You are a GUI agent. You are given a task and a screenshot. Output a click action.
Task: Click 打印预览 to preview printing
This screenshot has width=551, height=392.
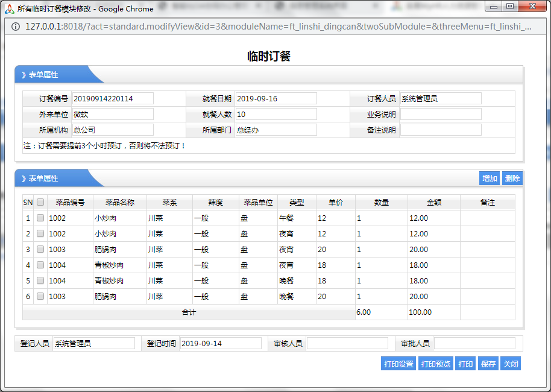pyautogui.click(x=435, y=364)
